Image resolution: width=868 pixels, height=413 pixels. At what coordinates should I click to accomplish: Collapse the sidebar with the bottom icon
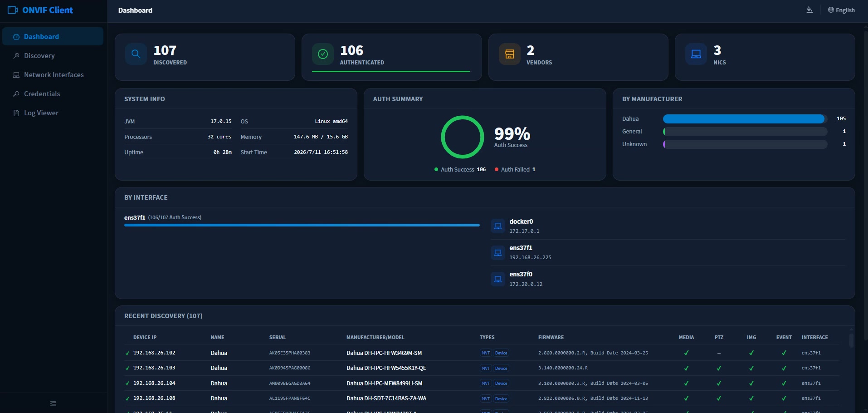pyautogui.click(x=53, y=403)
